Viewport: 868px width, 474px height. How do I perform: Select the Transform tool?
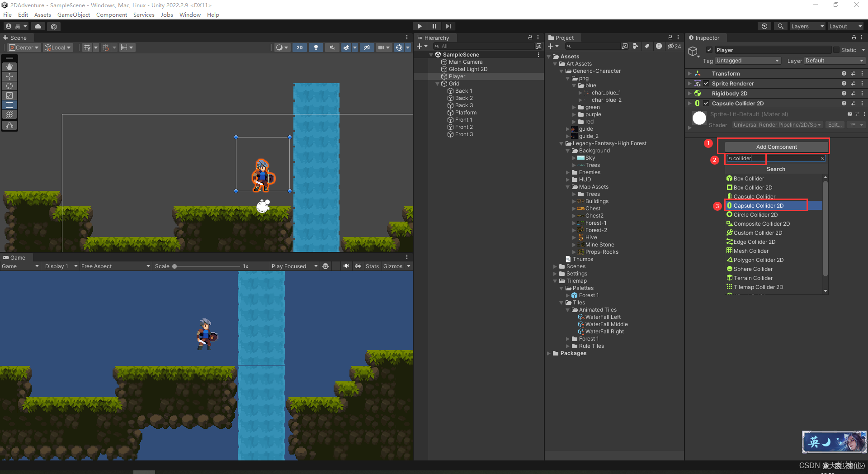(x=9, y=114)
